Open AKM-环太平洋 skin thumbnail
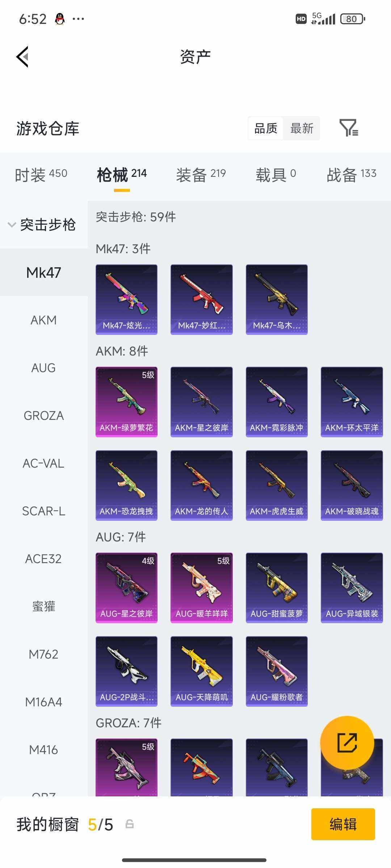The height and width of the screenshot is (868, 391). [x=352, y=402]
